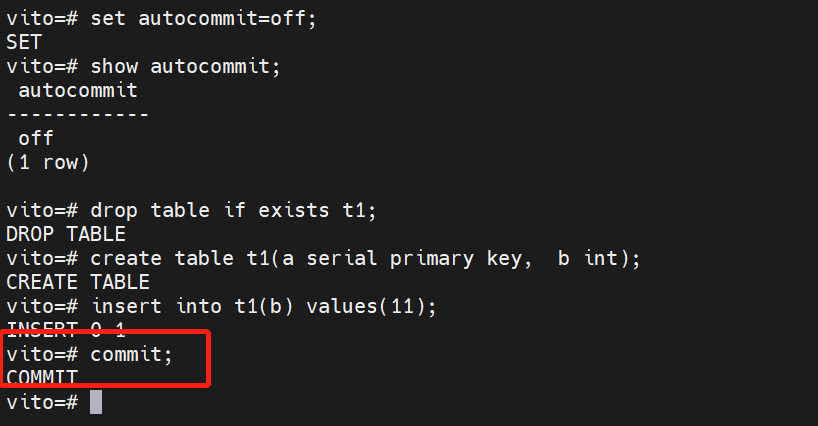Click the "autocommit" column header in the result
Screen dimensions: 818x426
pyautogui.click(x=78, y=91)
